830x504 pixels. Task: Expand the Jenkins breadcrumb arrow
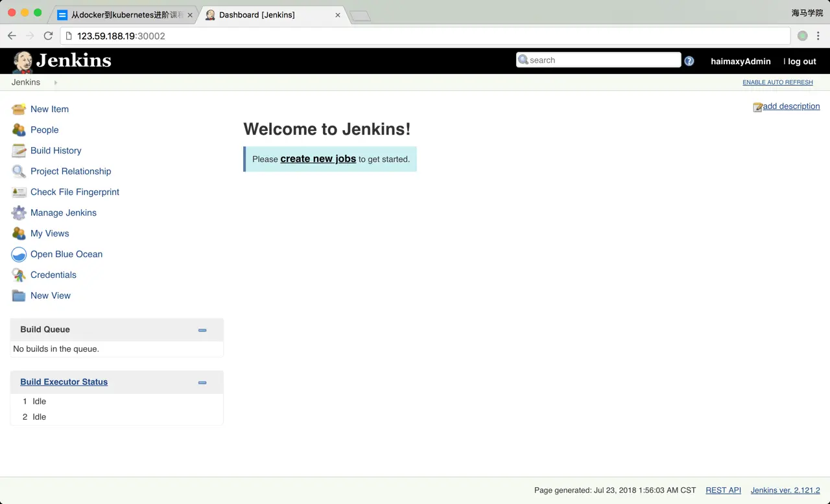click(55, 82)
